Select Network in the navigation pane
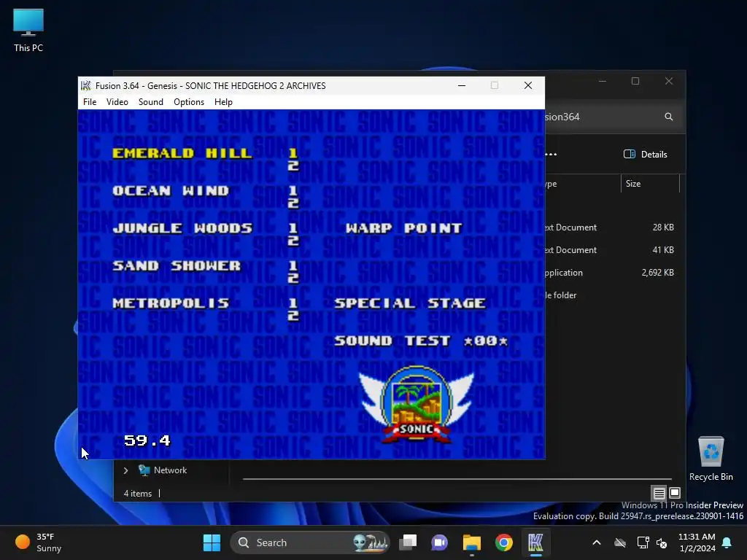Screen dimensions: 747x560 click(170, 470)
